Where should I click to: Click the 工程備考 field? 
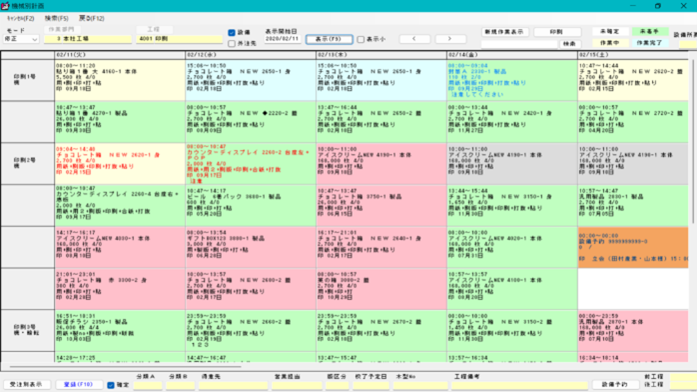pos(520,385)
